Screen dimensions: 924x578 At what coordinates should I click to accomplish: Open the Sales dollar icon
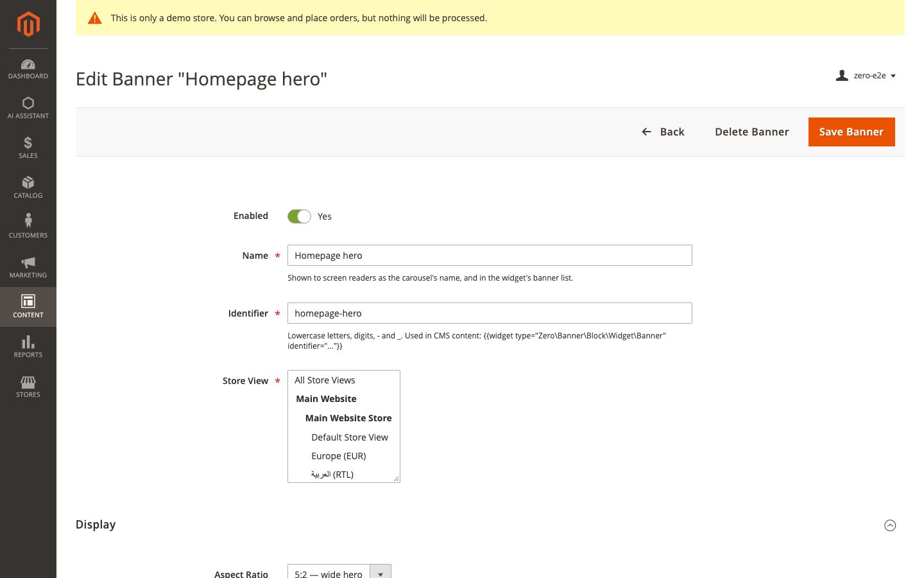28,143
